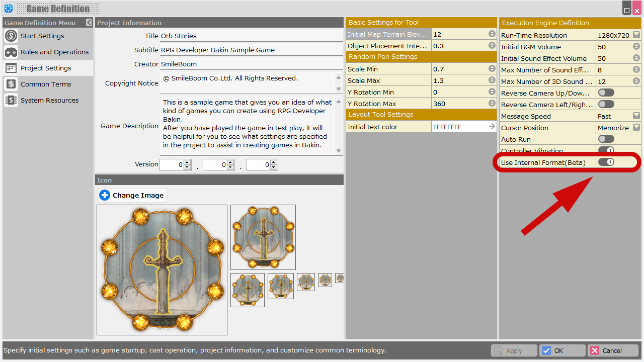Click the Initial text color value field
Viewport: 644px width, 362px height.
click(459, 127)
